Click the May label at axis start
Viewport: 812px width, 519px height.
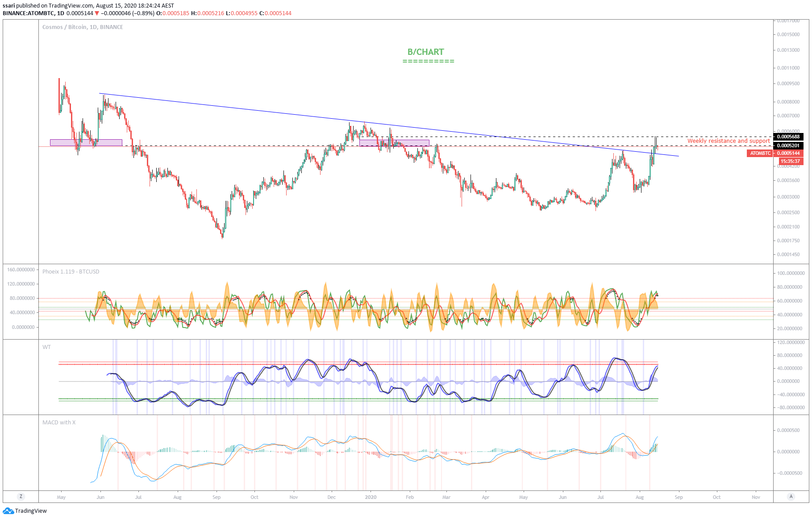pos(62,497)
